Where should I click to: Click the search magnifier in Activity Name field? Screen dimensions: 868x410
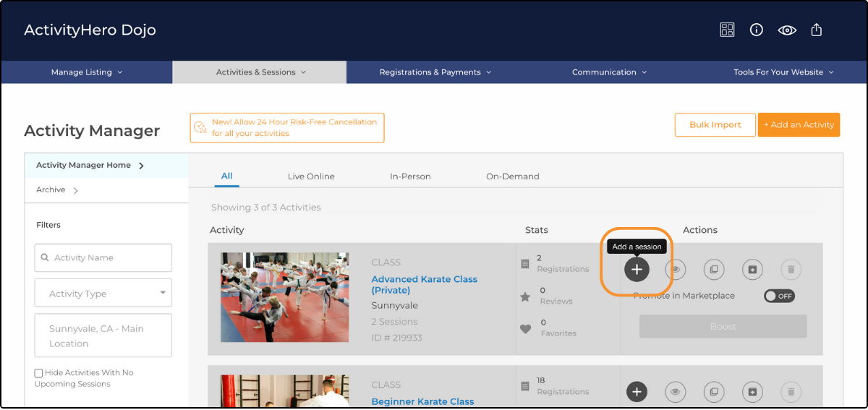(46, 257)
